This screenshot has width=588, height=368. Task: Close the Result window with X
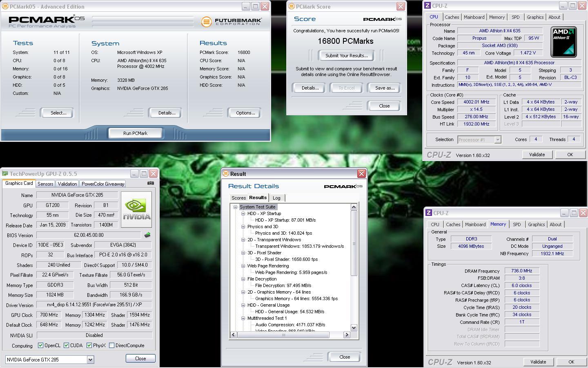pyautogui.click(x=361, y=174)
